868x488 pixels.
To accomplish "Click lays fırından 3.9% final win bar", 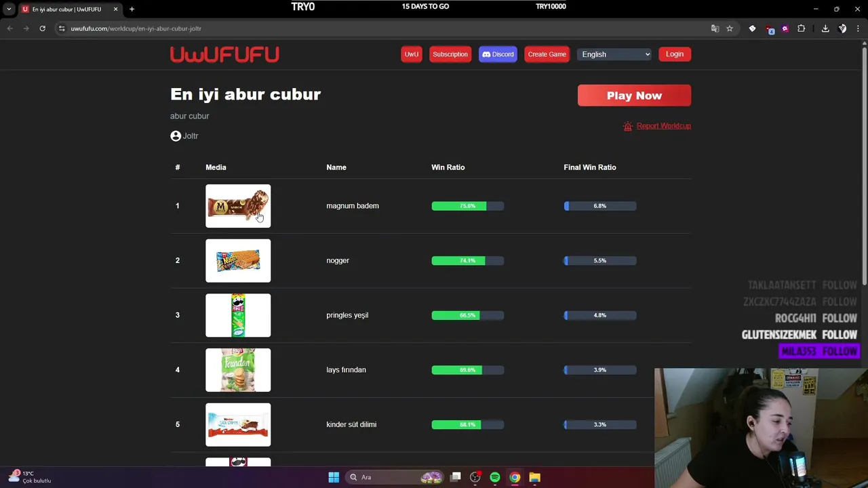I will coord(600,370).
